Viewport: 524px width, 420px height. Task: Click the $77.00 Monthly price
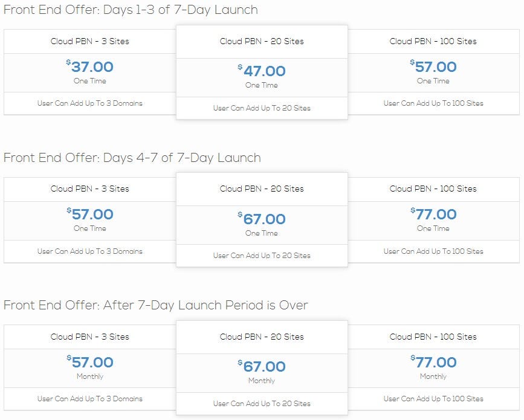(433, 362)
